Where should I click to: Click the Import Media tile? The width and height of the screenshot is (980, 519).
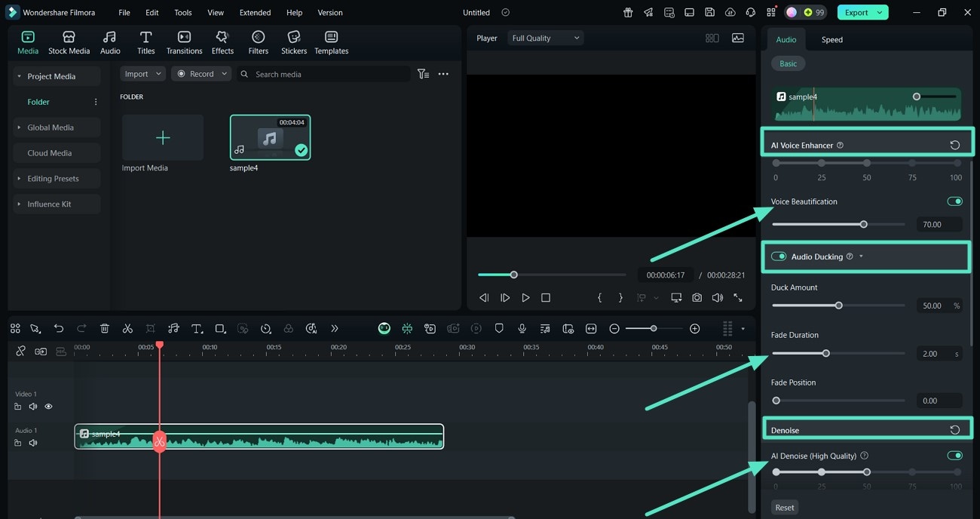click(x=163, y=137)
